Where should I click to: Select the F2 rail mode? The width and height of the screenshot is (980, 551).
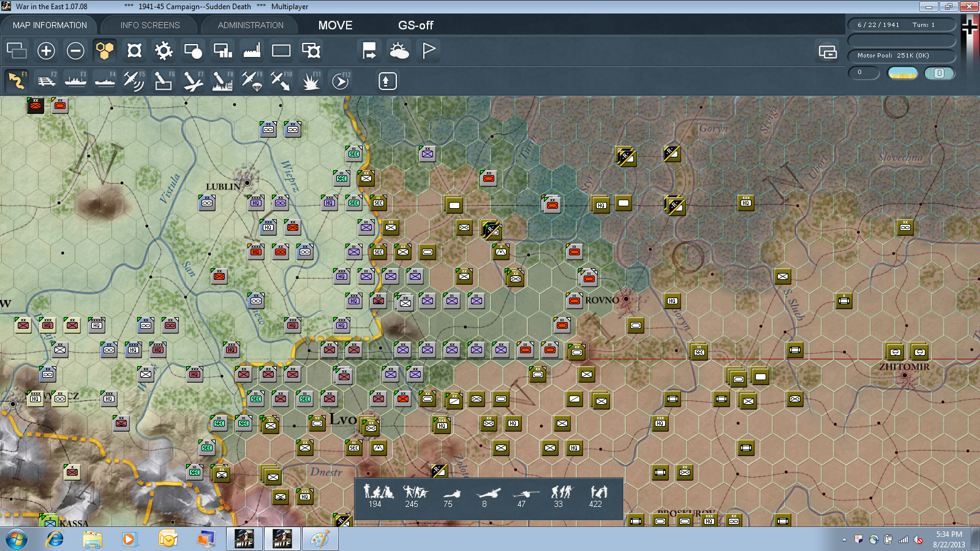click(x=46, y=81)
